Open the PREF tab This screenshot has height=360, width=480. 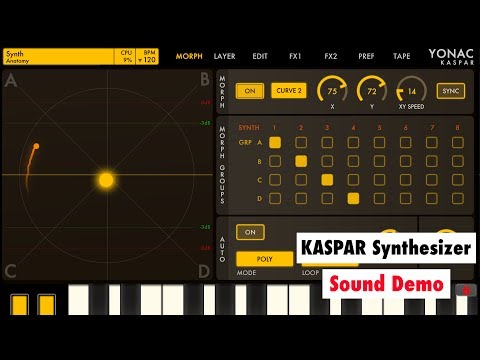click(x=366, y=56)
